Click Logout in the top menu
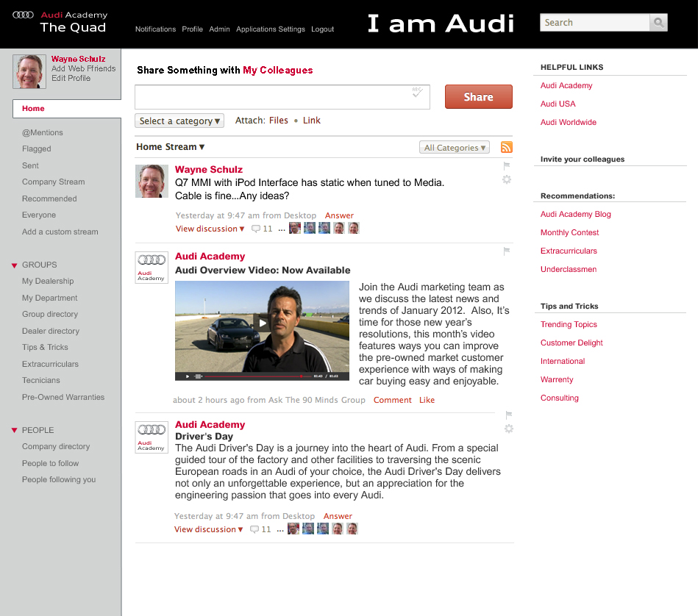698x616 pixels. [x=322, y=29]
